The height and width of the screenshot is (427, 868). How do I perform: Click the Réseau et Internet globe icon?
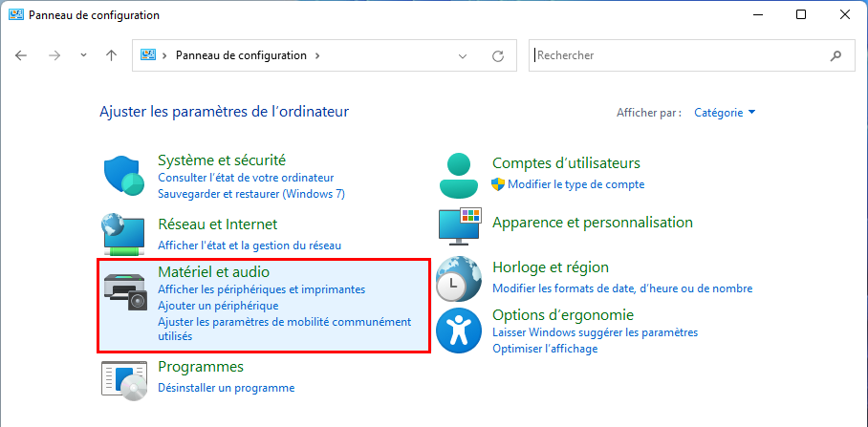[123, 234]
